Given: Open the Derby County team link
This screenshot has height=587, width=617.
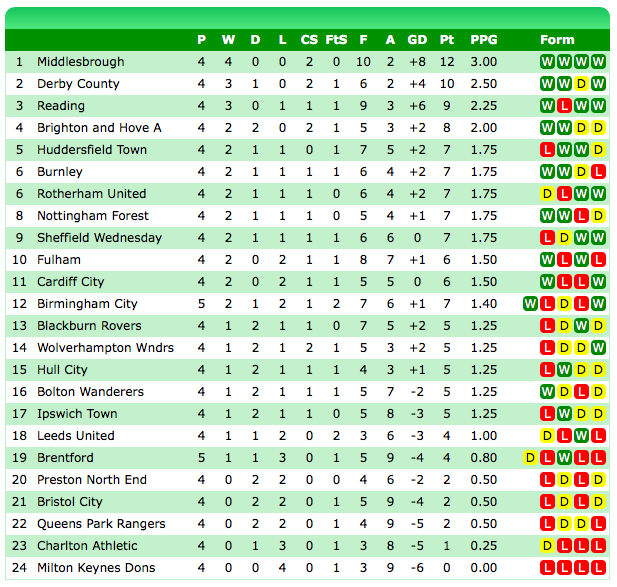Looking at the screenshot, I should pyautogui.click(x=78, y=84).
